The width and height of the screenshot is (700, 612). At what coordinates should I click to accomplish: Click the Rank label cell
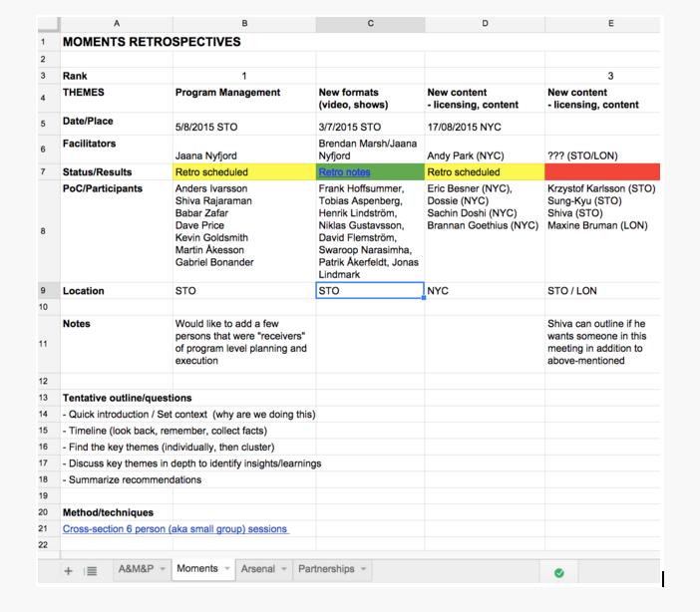[117, 76]
